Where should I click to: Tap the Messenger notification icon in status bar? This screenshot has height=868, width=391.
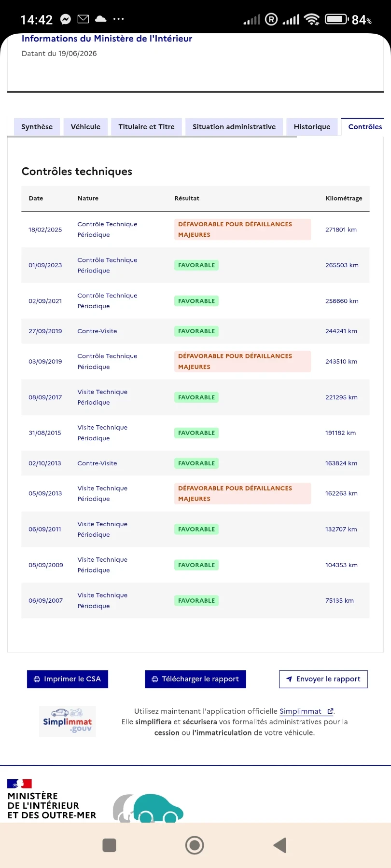pos(66,19)
